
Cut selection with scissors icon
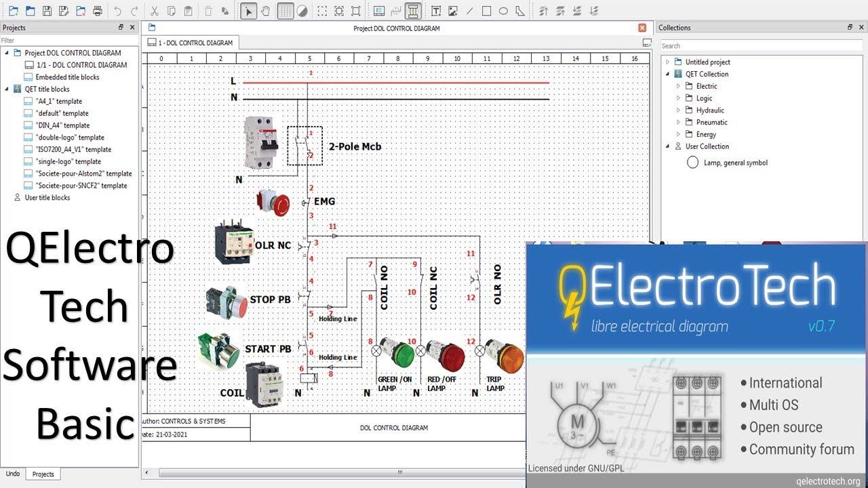155,11
